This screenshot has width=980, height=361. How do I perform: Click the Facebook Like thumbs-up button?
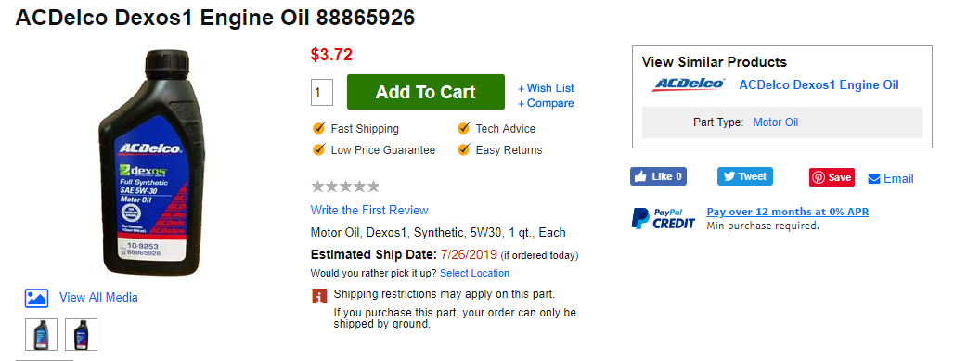pos(658,176)
